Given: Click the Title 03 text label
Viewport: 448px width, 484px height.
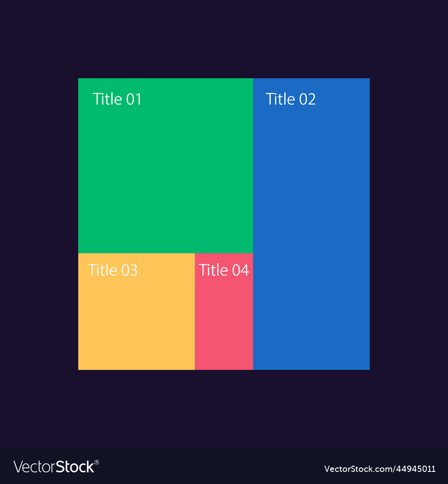Looking at the screenshot, I should (113, 270).
